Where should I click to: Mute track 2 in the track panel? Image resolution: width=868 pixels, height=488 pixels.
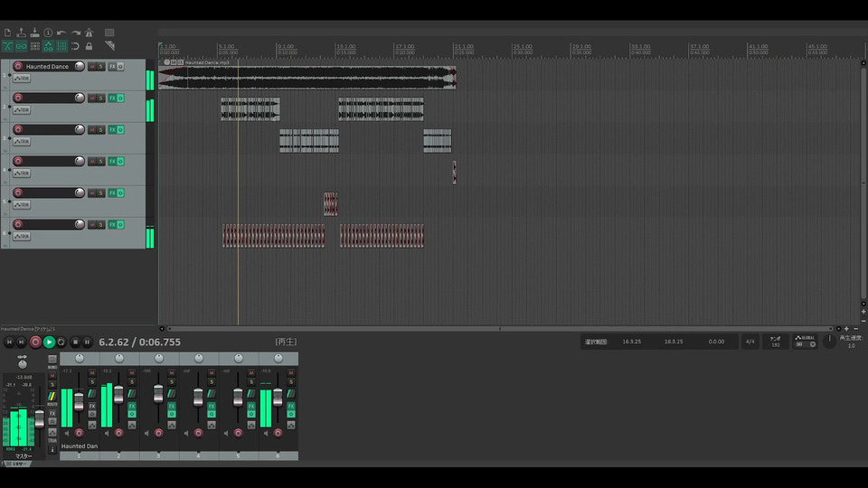(92, 98)
